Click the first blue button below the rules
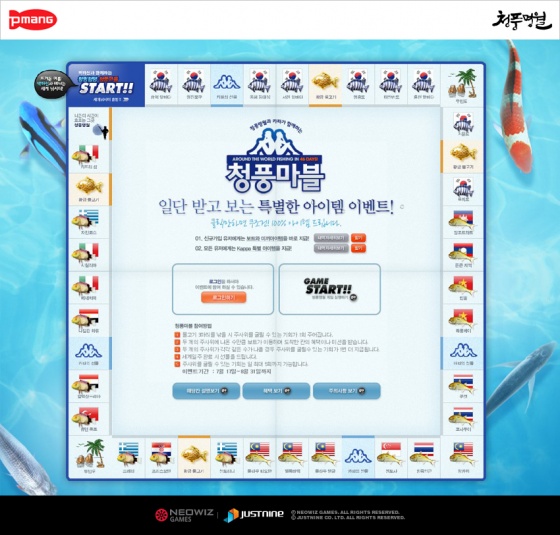This screenshot has width=560, height=535. click(206, 391)
